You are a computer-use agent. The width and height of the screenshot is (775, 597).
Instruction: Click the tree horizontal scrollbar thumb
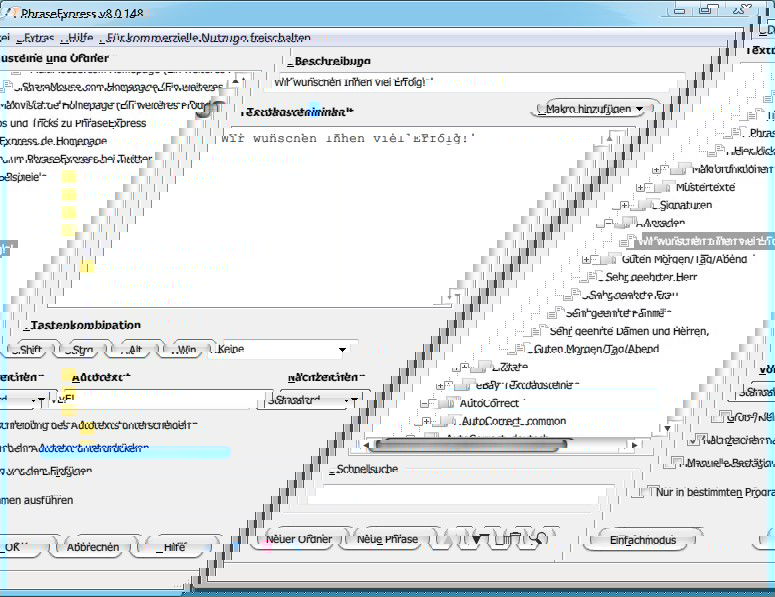(471, 445)
